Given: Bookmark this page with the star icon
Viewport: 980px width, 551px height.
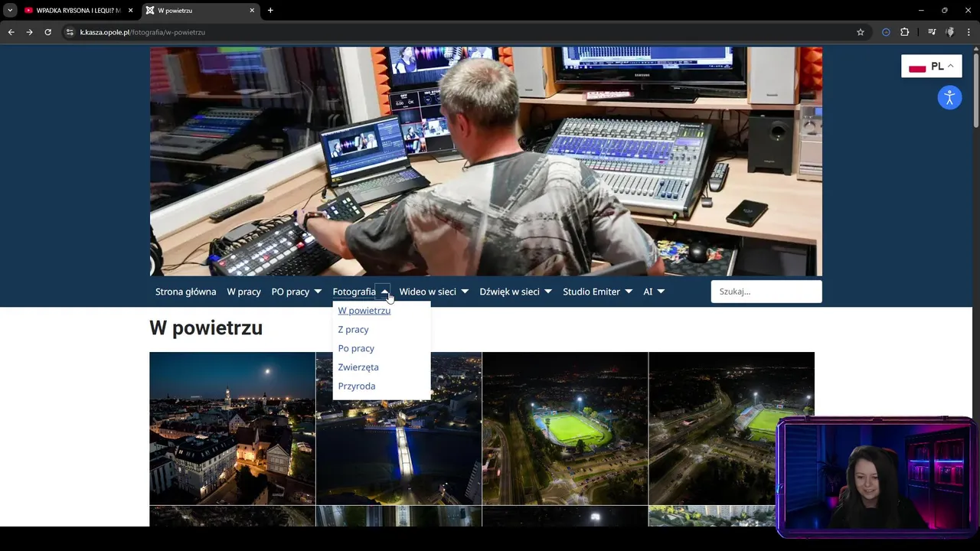Looking at the screenshot, I should pos(861,32).
